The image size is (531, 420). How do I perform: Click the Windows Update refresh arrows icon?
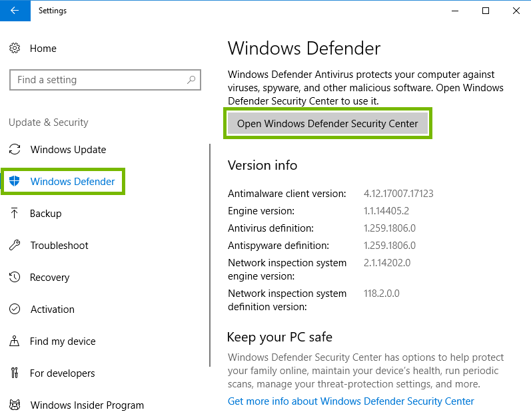click(15, 149)
